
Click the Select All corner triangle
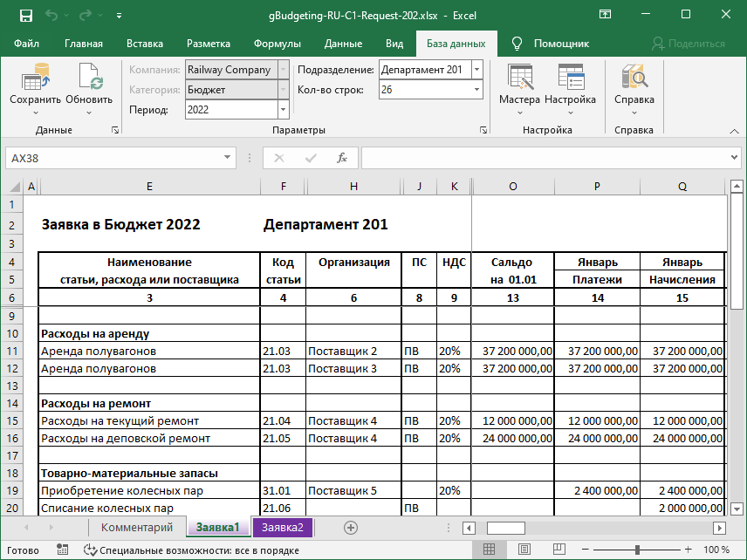tap(15, 186)
